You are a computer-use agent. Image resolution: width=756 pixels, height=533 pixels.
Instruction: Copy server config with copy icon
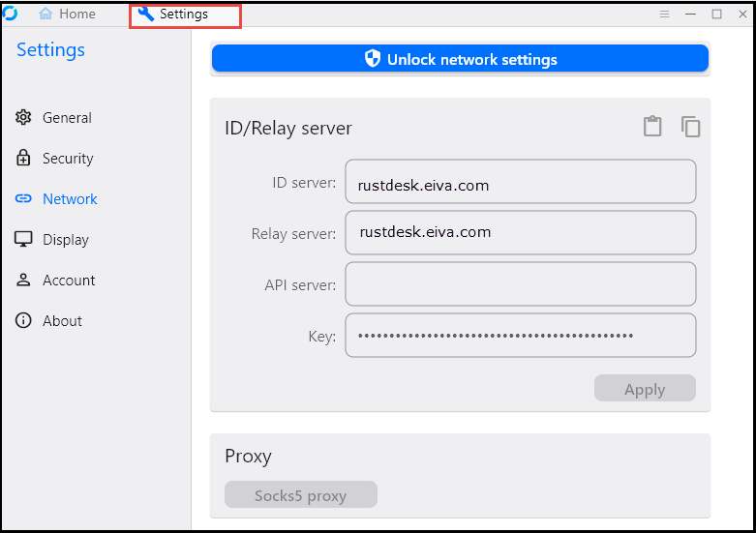coord(690,127)
